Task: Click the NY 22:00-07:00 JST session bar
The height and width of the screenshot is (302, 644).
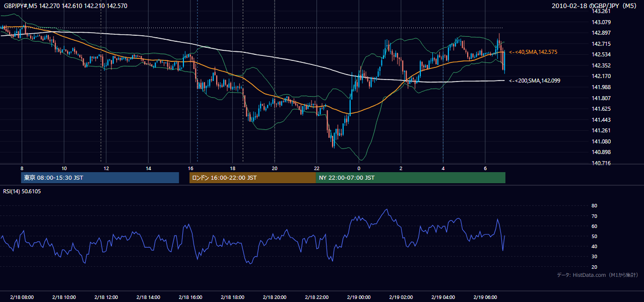Action: (411, 178)
